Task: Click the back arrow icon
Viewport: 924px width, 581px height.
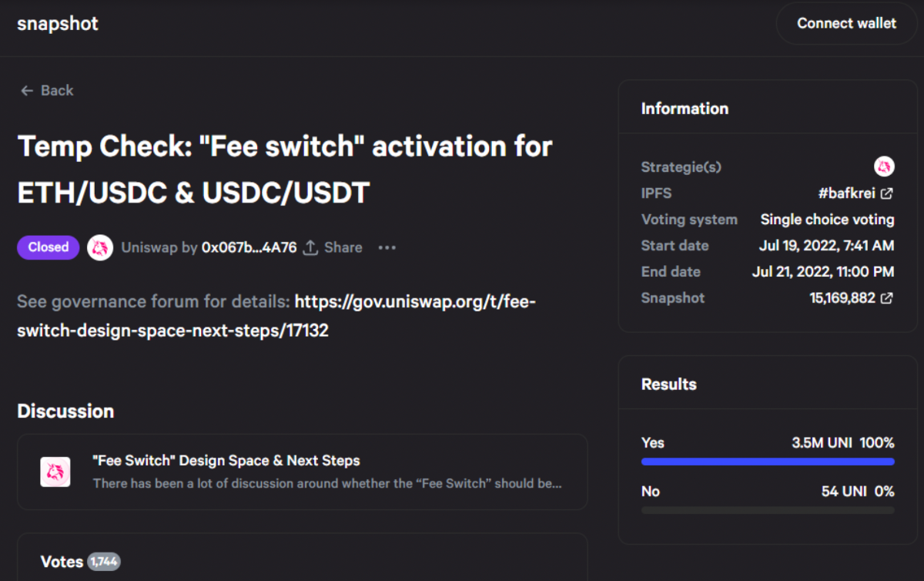Action: (x=27, y=90)
